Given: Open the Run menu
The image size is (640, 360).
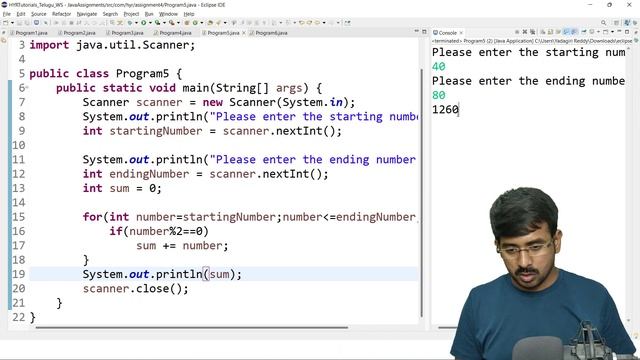Looking at the screenshot, I should pyautogui.click(x=149, y=14).
